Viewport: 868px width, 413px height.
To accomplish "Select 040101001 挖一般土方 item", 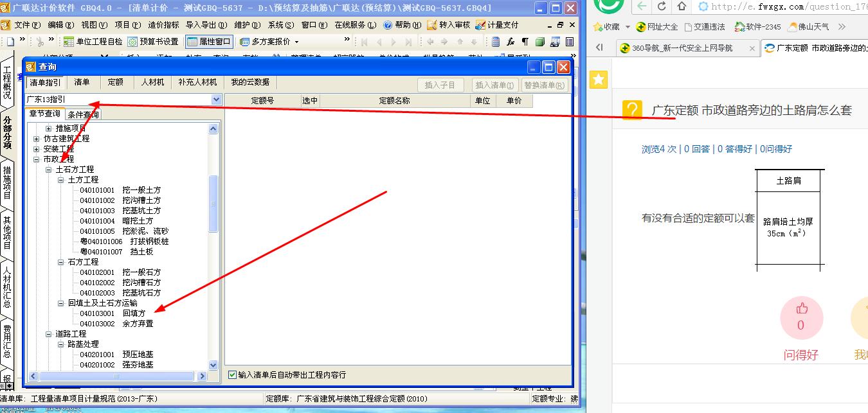I will 120,190.
